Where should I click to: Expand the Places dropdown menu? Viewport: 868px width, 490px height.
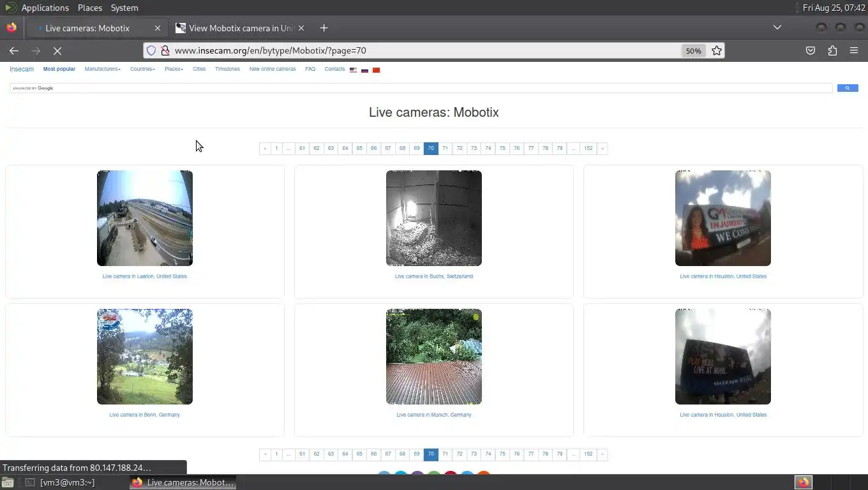(174, 69)
